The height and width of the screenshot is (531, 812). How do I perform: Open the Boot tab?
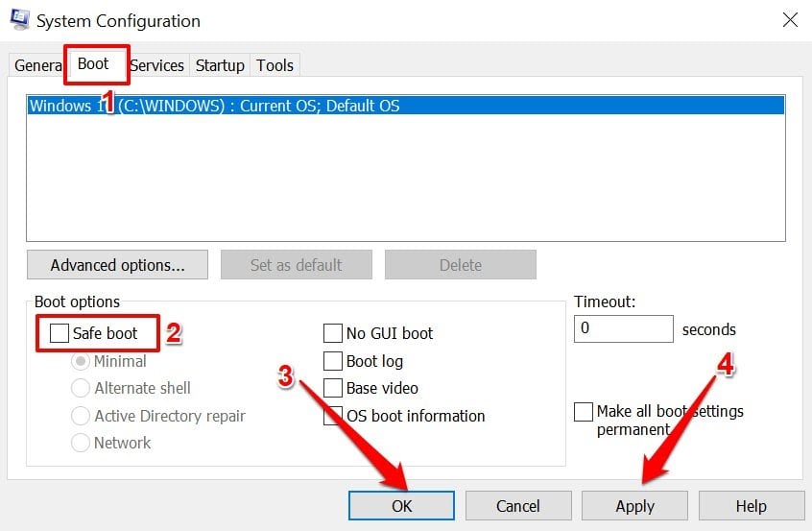point(93,64)
